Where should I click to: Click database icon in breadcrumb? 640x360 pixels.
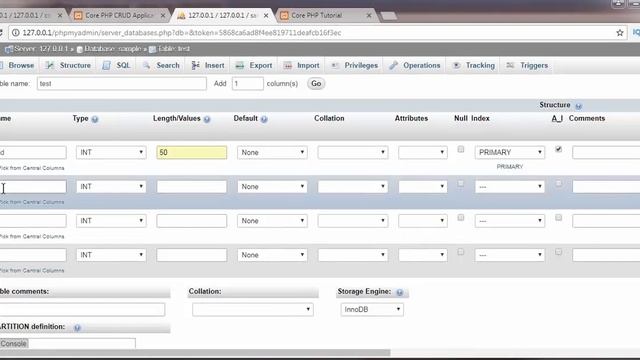(80, 49)
